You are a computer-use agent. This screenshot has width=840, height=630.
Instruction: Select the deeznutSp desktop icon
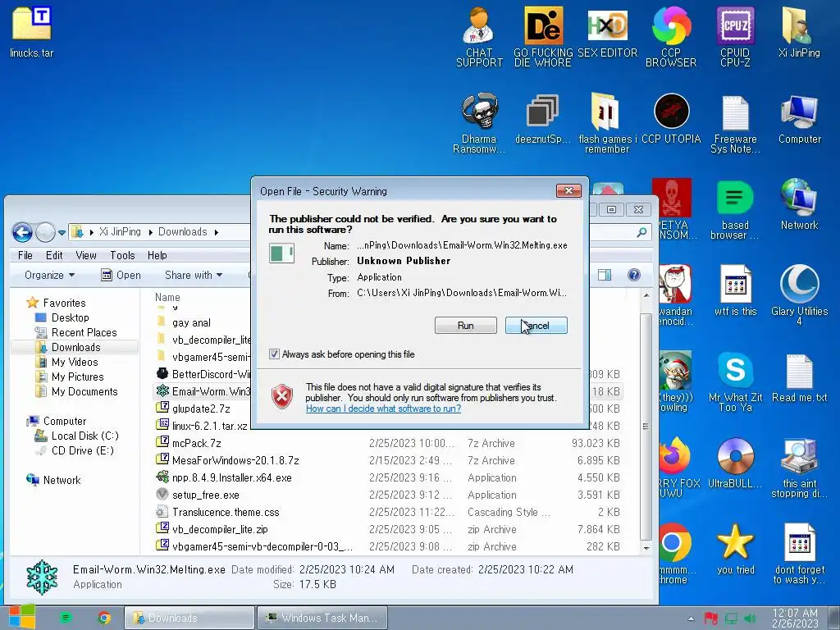point(543,119)
